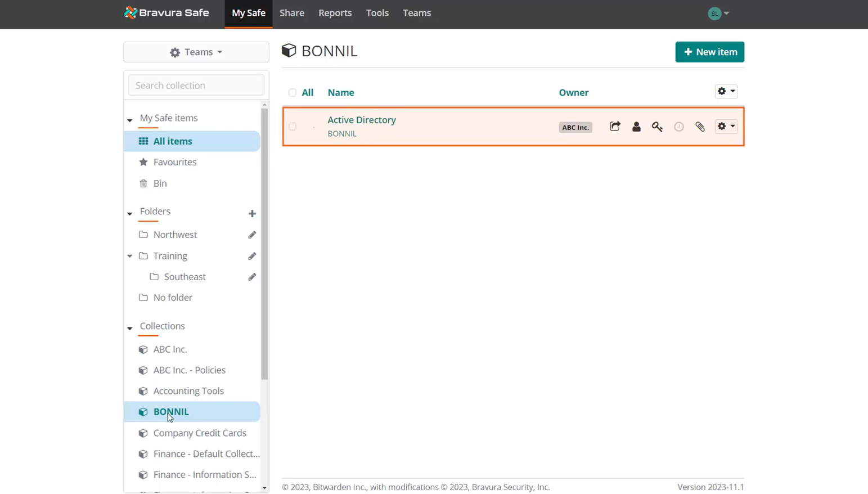
Task: Focus the Search collection field
Action: (196, 86)
